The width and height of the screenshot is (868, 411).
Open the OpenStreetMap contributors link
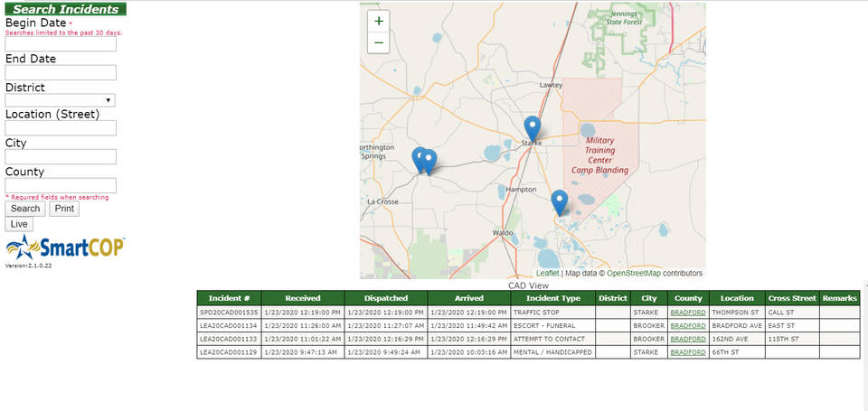click(633, 273)
